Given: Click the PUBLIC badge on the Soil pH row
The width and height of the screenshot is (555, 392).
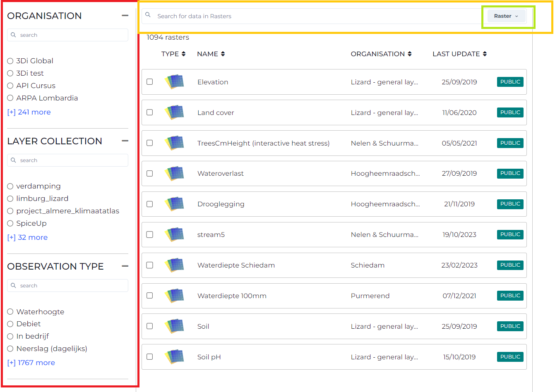Looking at the screenshot, I should click(510, 357).
